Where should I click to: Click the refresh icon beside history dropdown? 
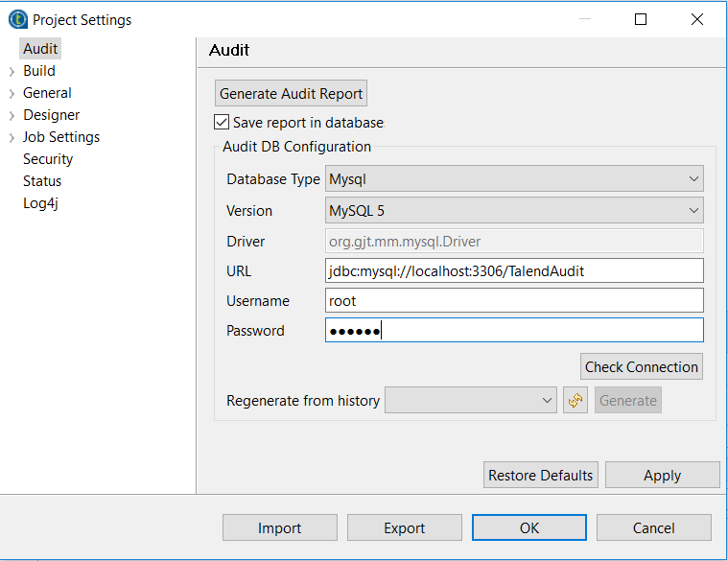(x=575, y=401)
